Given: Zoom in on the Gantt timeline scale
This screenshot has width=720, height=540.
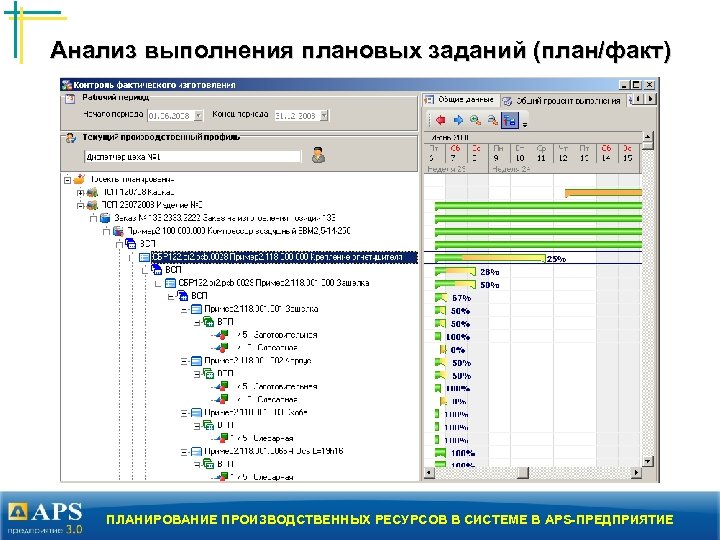Looking at the screenshot, I should point(475,120).
